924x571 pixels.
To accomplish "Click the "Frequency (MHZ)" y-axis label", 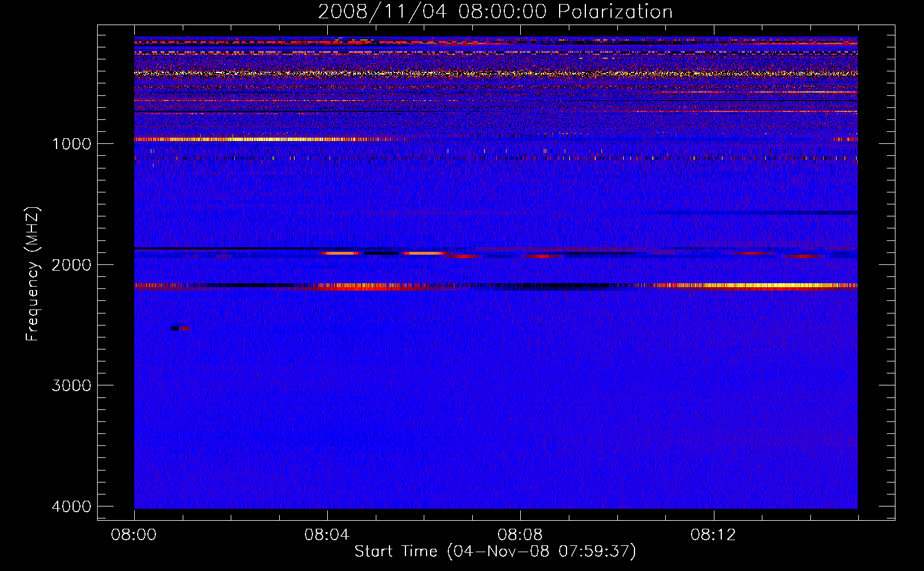I will click(x=33, y=274).
